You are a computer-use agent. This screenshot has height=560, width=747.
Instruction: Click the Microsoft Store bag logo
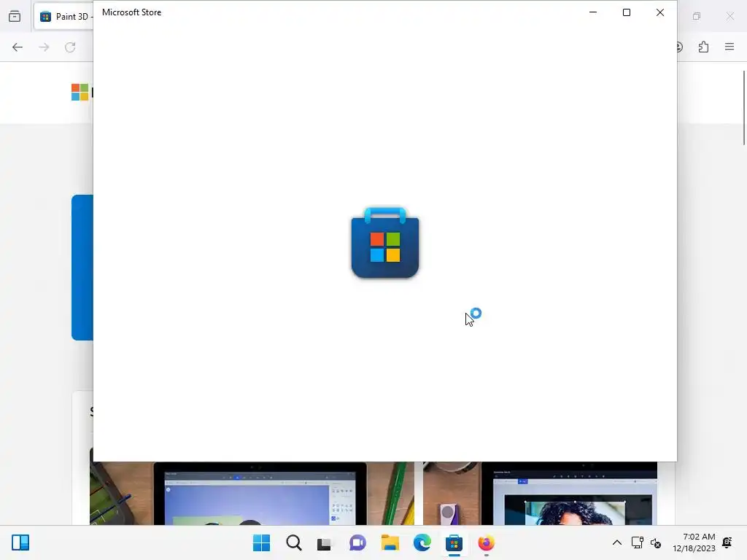pyautogui.click(x=385, y=242)
